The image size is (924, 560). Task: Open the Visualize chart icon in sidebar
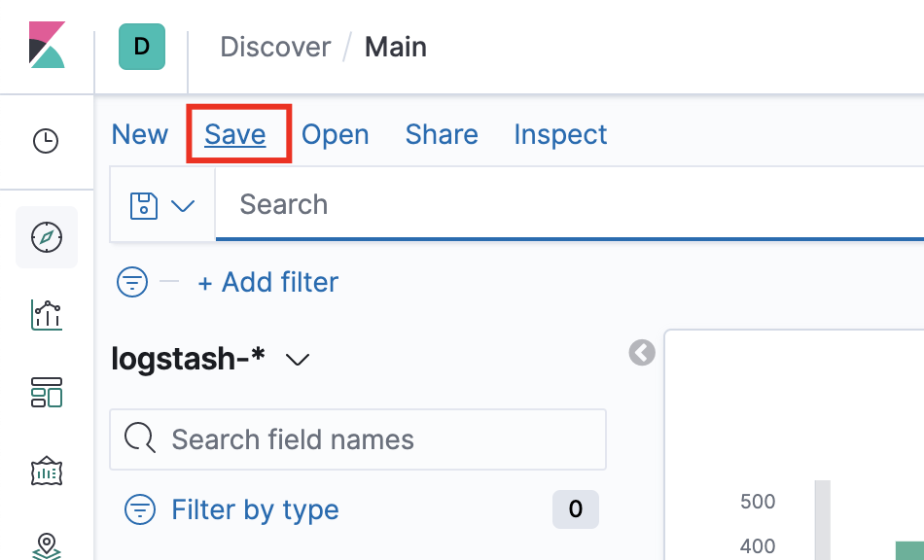click(x=47, y=314)
